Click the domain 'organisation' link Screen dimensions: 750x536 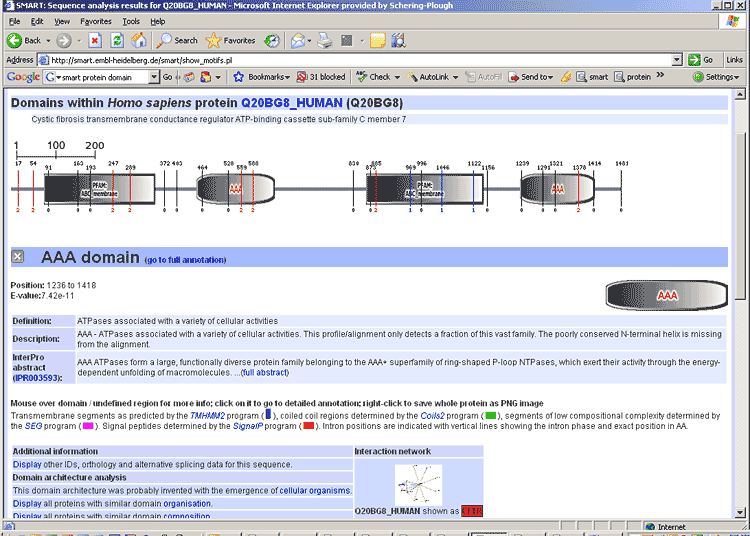[187, 503]
